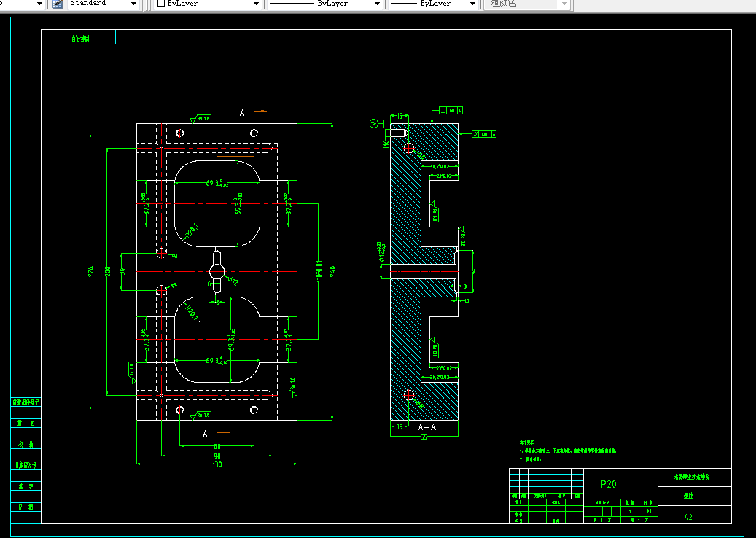Click the white ByLayer color swatch box
The image size is (756, 538).
162,4
